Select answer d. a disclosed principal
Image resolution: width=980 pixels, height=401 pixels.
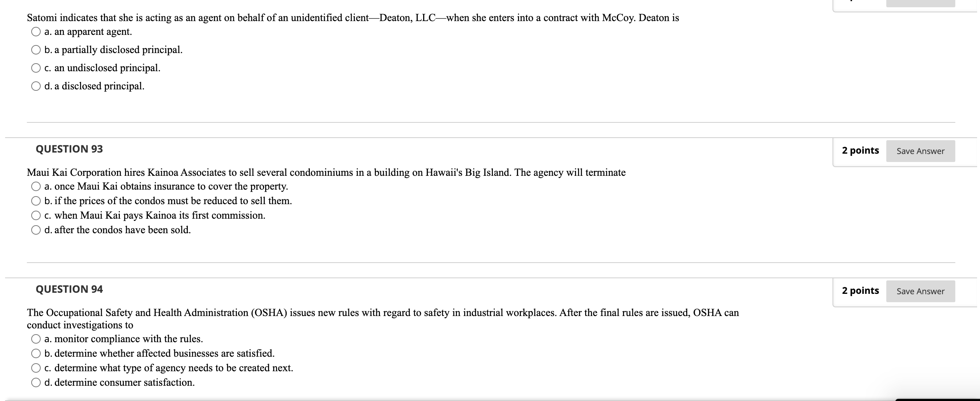35,86
